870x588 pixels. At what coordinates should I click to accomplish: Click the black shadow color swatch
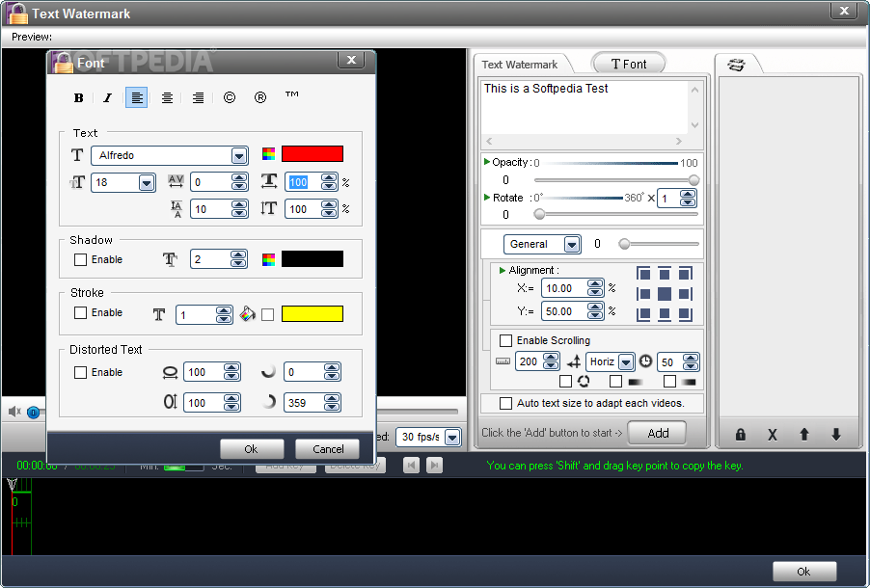[x=313, y=259]
